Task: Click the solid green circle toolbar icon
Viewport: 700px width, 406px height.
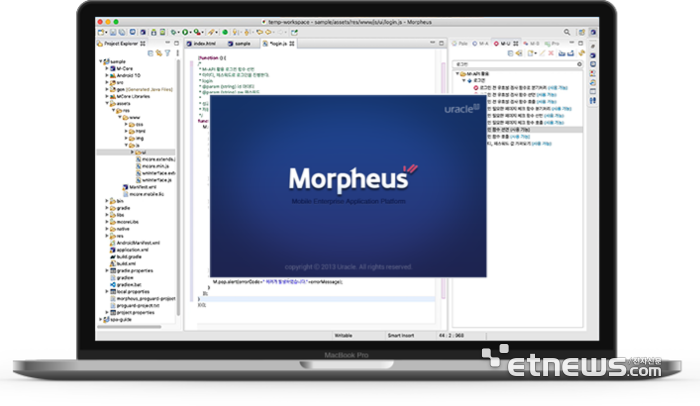Action: tap(225, 32)
